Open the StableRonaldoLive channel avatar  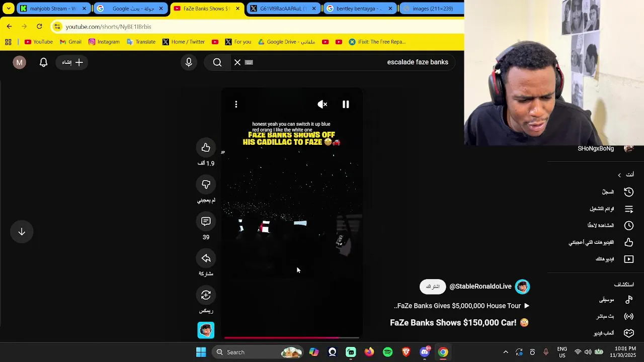point(522,287)
